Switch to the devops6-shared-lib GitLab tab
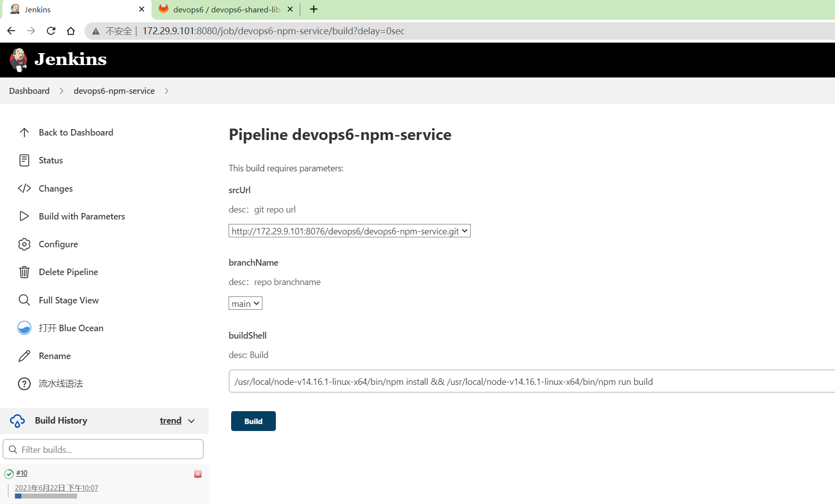Screen dimensions: 835x504 pyautogui.click(x=226, y=9)
